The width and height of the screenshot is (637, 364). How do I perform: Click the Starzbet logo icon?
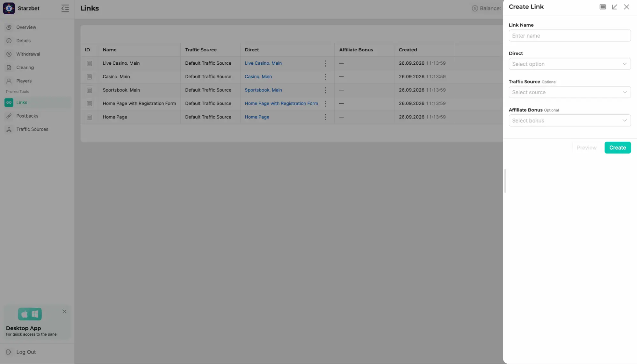(9, 8)
